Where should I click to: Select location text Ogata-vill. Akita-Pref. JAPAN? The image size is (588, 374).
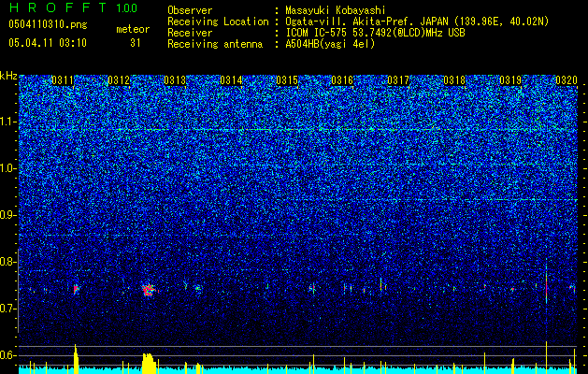pyautogui.click(x=366, y=22)
